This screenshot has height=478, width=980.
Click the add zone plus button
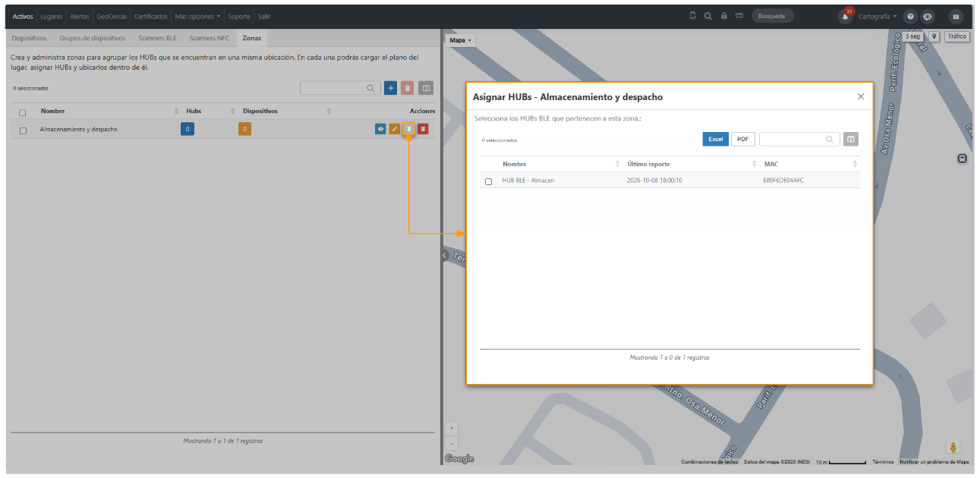[x=391, y=88]
